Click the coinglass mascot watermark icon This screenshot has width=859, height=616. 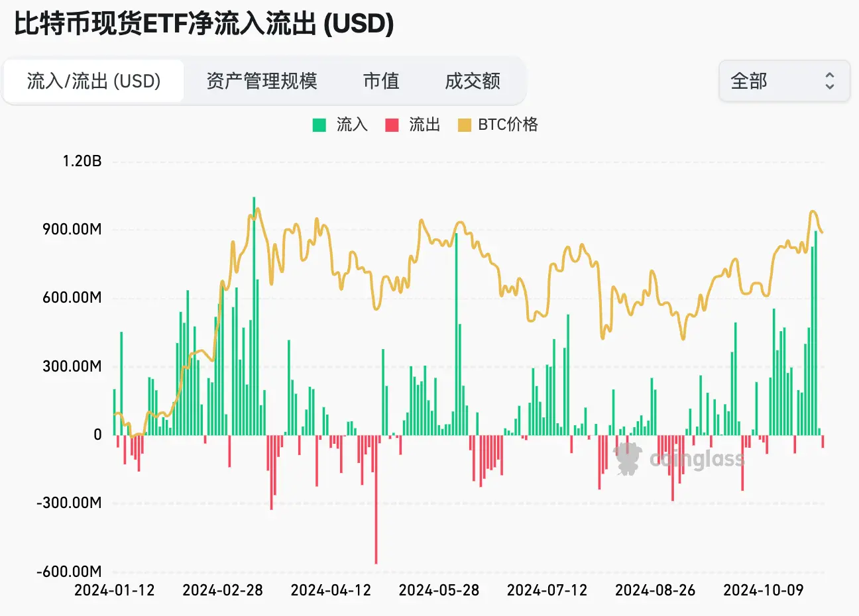click(x=627, y=458)
